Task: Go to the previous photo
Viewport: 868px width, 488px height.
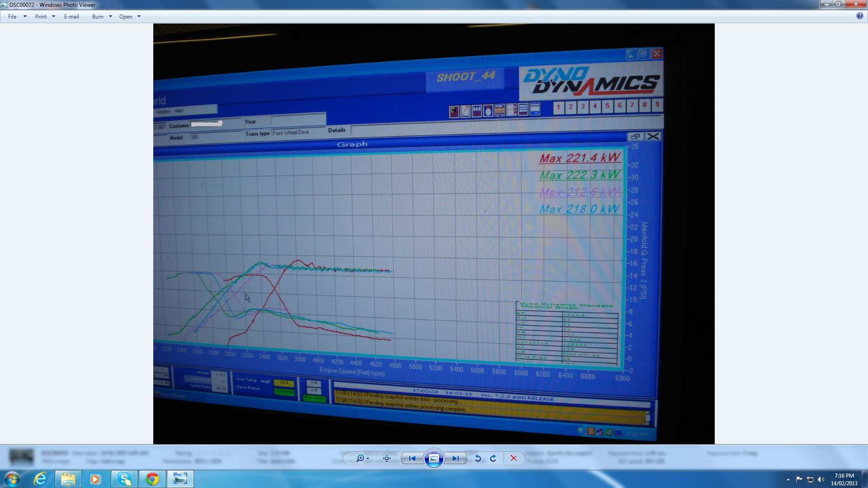Action: click(x=412, y=458)
